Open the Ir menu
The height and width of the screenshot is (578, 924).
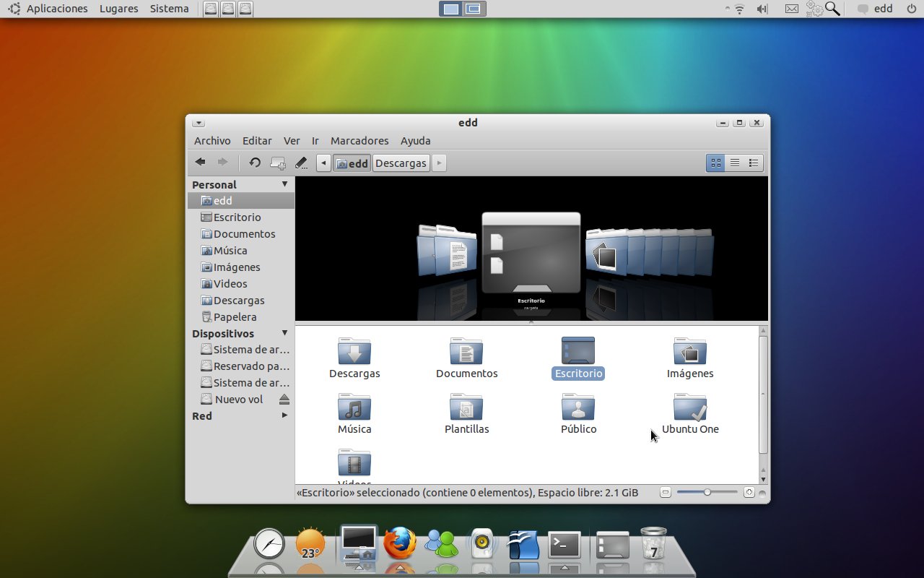pos(315,141)
